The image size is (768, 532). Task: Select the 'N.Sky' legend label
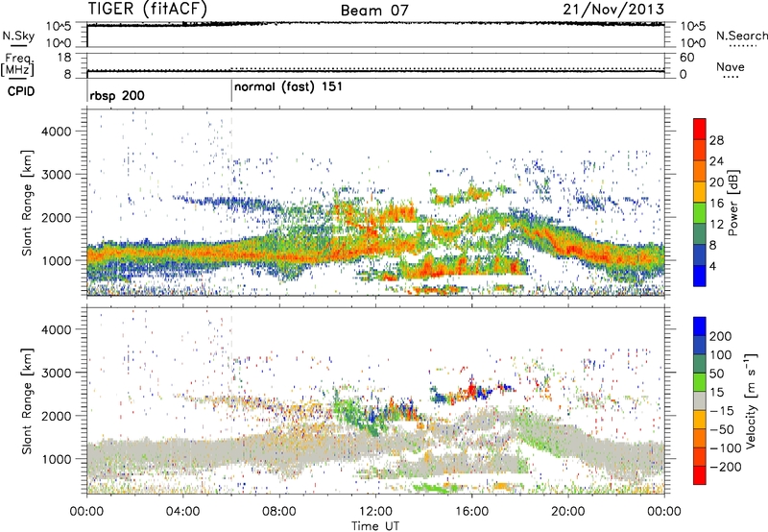click(x=18, y=36)
